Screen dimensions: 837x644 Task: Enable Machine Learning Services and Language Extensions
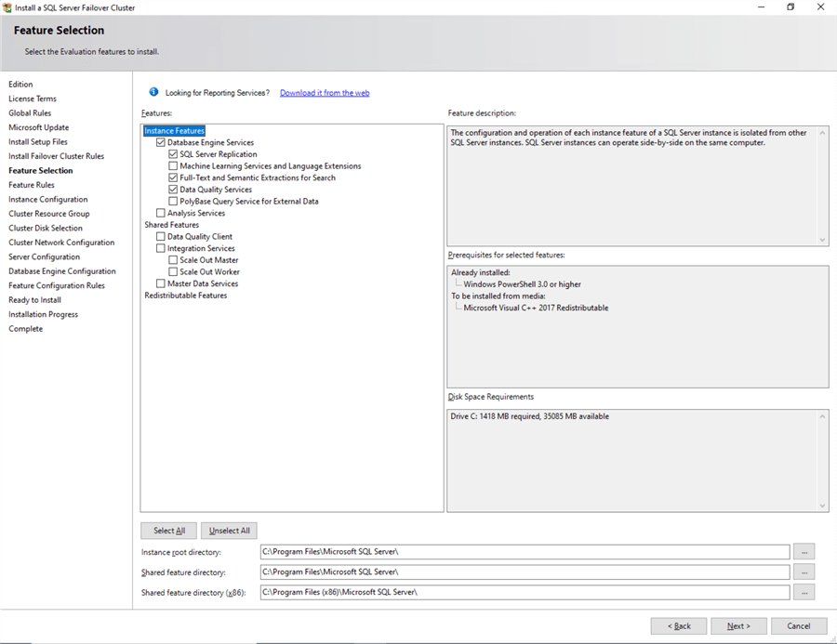point(173,166)
